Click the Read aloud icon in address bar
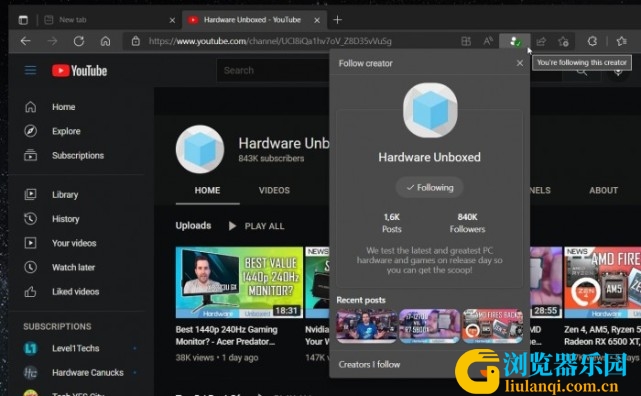 click(488, 41)
